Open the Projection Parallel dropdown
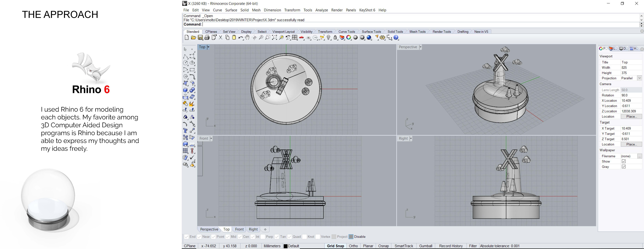644x249 pixels. 640,78
